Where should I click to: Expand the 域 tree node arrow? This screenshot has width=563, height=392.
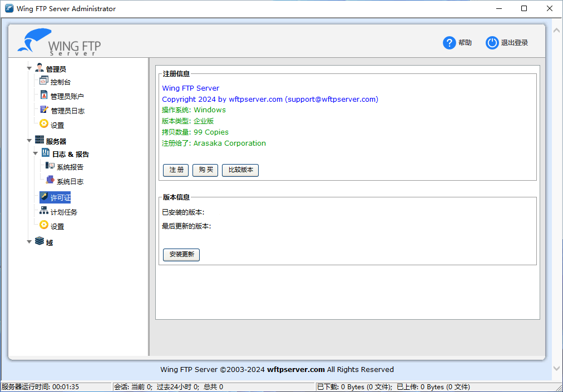[x=29, y=242]
